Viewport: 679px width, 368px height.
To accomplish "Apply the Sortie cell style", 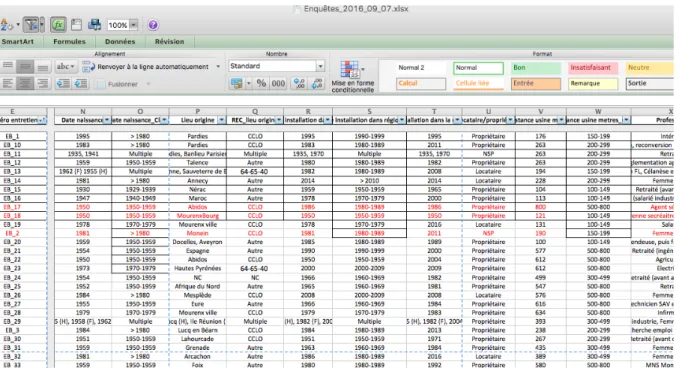I will coord(650,84).
